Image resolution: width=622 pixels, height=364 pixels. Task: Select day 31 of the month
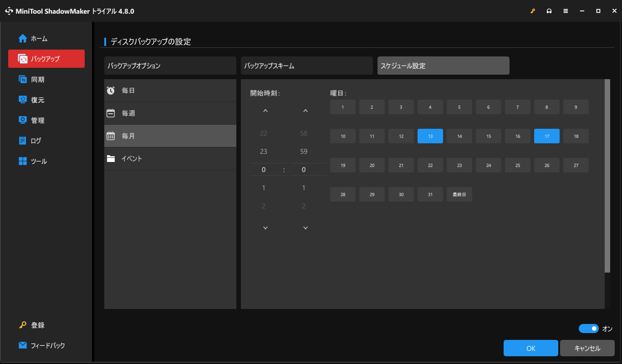click(x=430, y=194)
